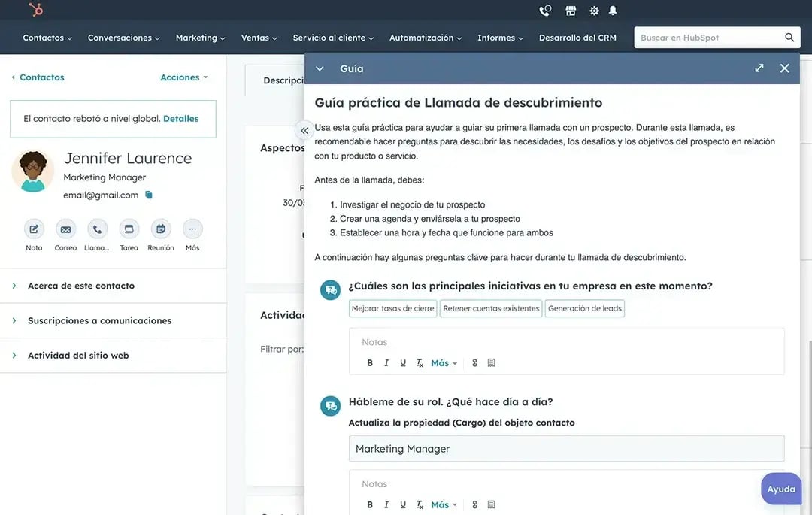This screenshot has height=515, width=812.
Task: Open the Acciones dropdown
Action: [184, 77]
